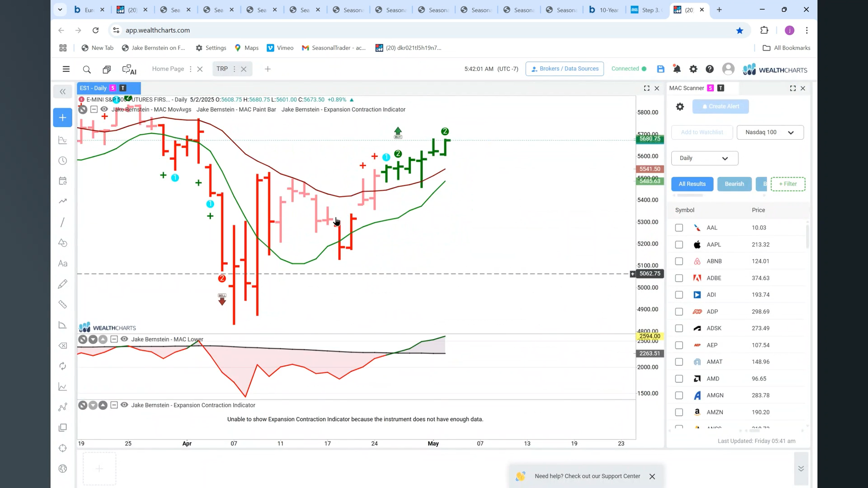Screen dimensions: 868x488
Task: Open TRP tab options menu
Action: click(234, 69)
